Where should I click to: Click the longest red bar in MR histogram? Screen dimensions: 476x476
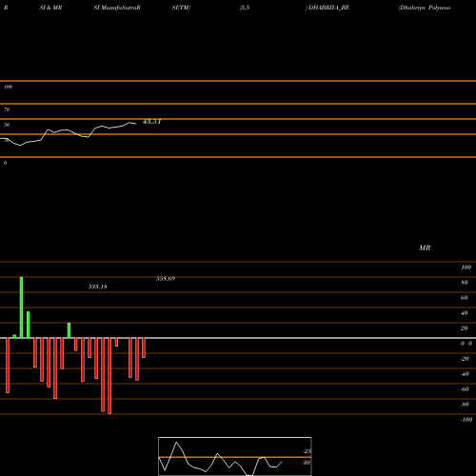109,376
